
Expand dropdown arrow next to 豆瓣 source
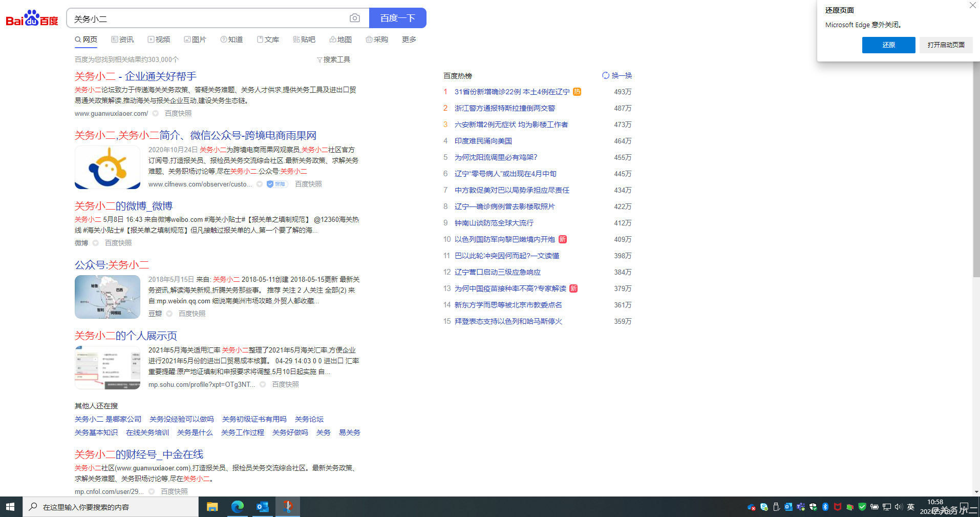tap(169, 314)
